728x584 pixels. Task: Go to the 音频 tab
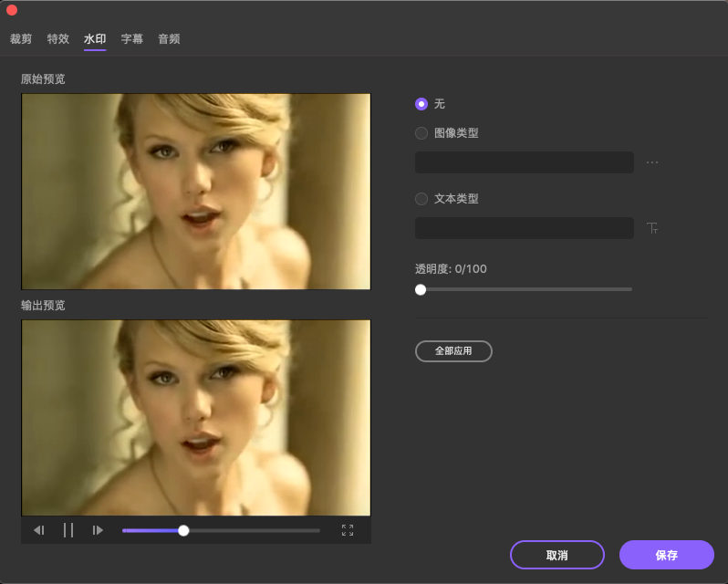point(169,39)
